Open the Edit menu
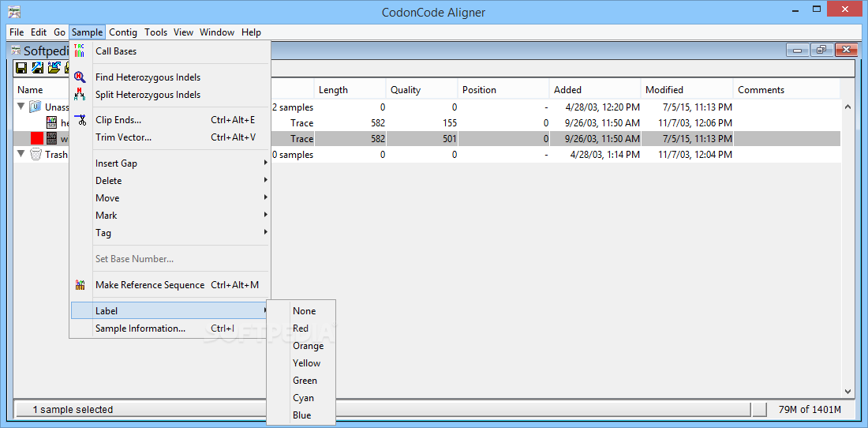The image size is (868, 428). click(x=39, y=32)
